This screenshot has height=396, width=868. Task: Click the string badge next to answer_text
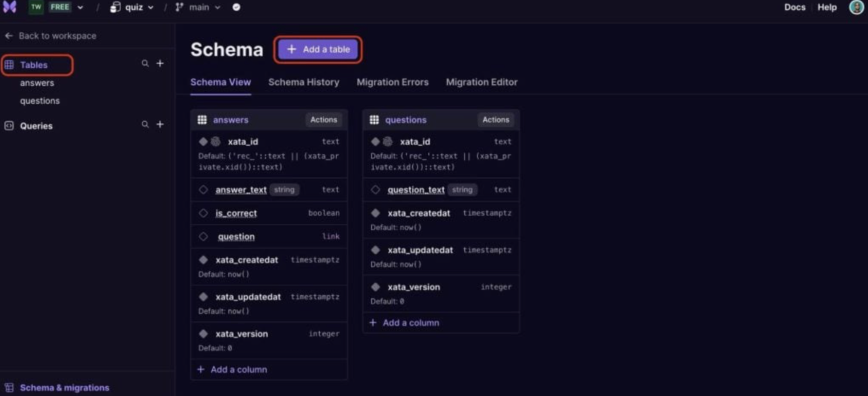pos(284,190)
